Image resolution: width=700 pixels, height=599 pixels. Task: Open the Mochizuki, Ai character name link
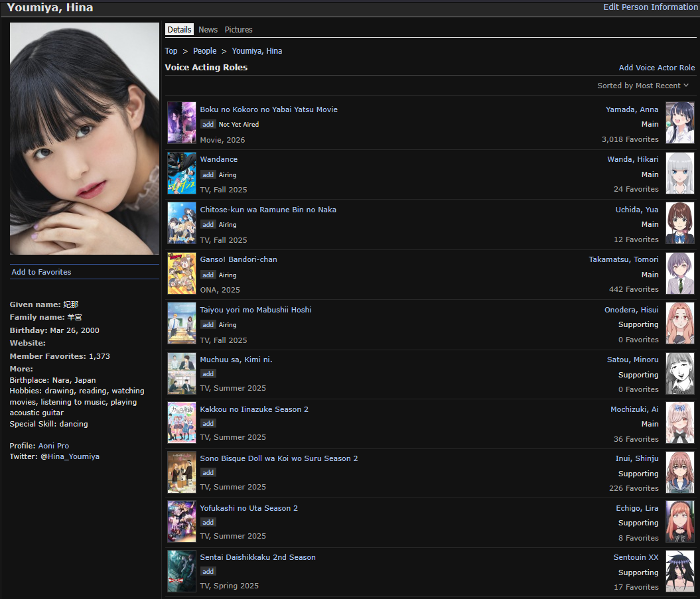(634, 409)
